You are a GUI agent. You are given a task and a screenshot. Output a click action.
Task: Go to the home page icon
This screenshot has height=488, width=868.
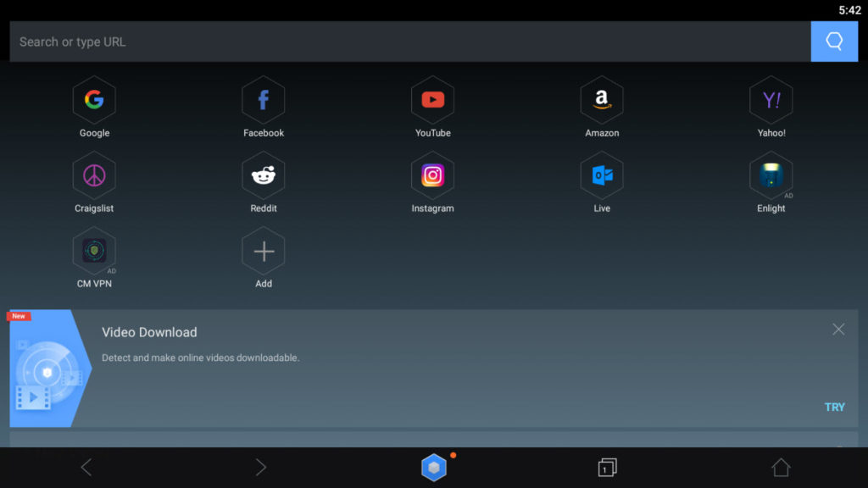(781, 468)
